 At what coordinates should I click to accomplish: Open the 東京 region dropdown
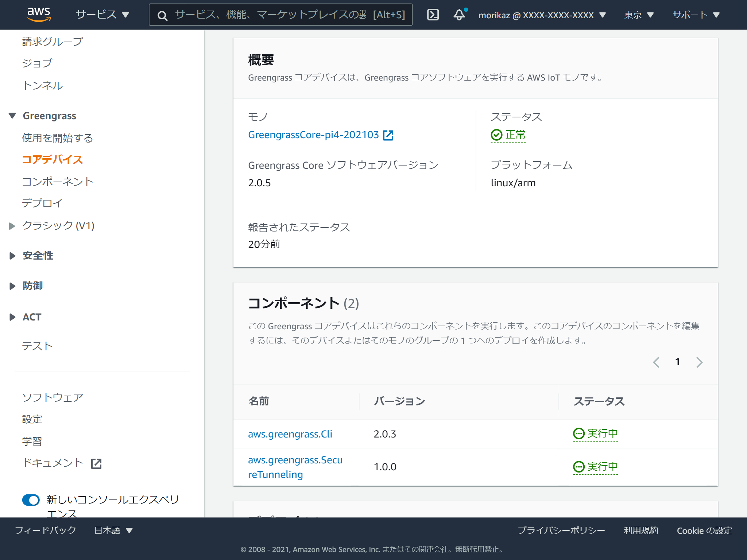coord(638,15)
